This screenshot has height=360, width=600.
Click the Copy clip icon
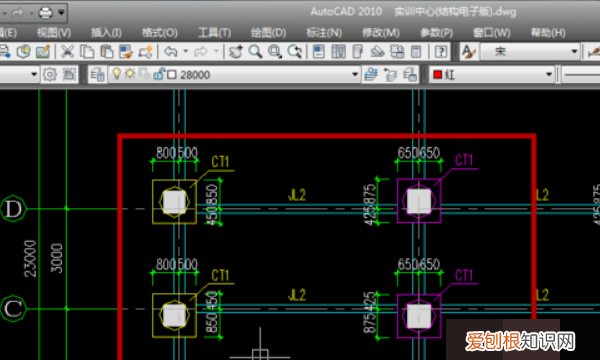coord(87,51)
